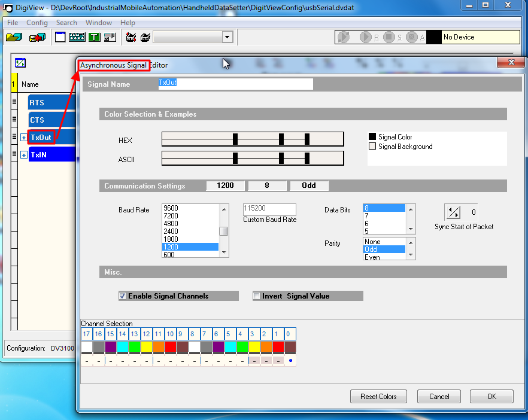
Task: Click the Parity list up arrow
Action: click(411, 243)
